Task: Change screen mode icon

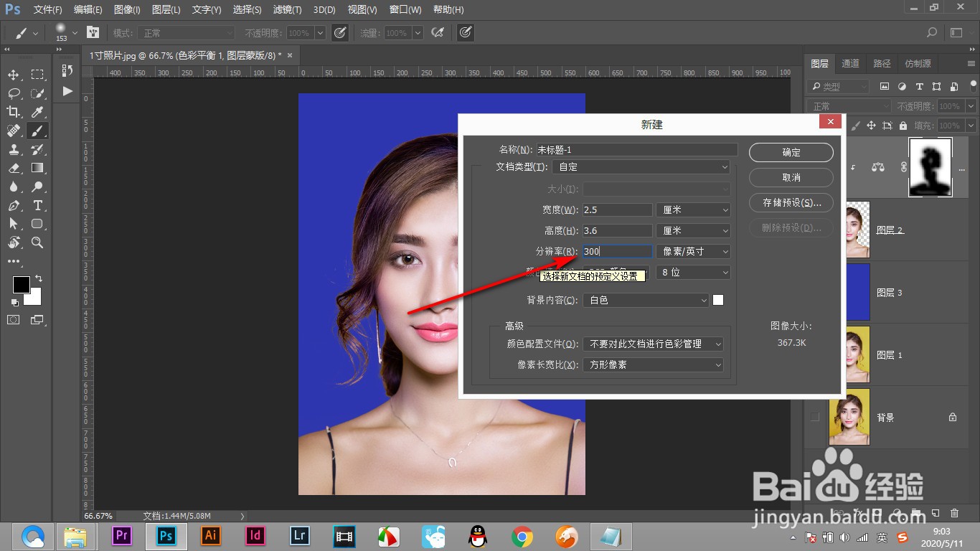Action: 37,319
